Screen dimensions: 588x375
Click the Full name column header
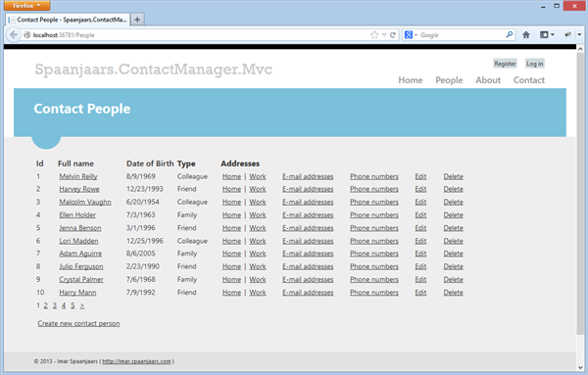(x=75, y=164)
